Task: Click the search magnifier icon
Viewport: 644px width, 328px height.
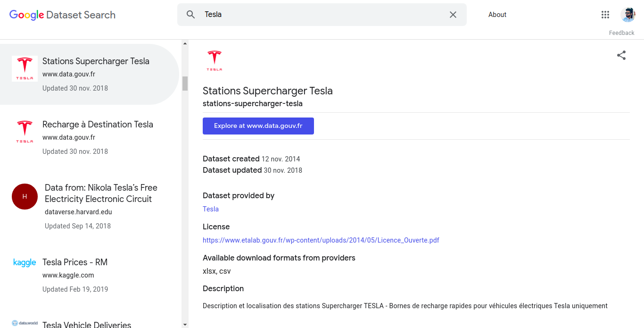Action: pyautogui.click(x=190, y=15)
